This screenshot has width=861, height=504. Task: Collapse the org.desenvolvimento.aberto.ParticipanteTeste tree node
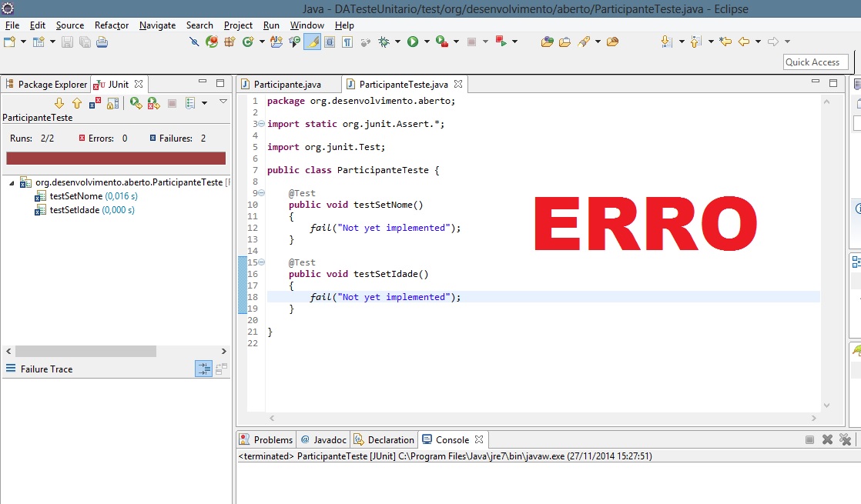tap(12, 183)
